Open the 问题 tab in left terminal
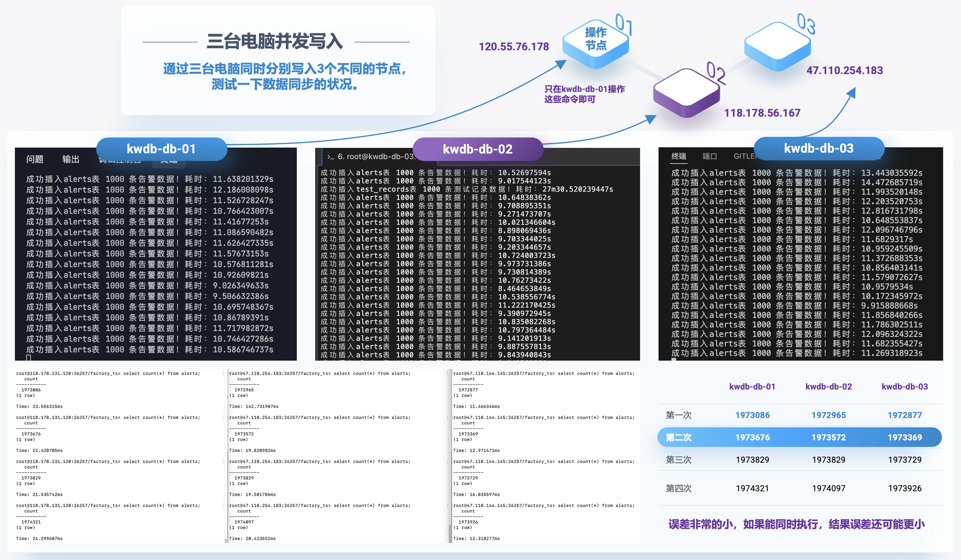Image resolution: width=961 pixels, height=560 pixels. (x=35, y=159)
